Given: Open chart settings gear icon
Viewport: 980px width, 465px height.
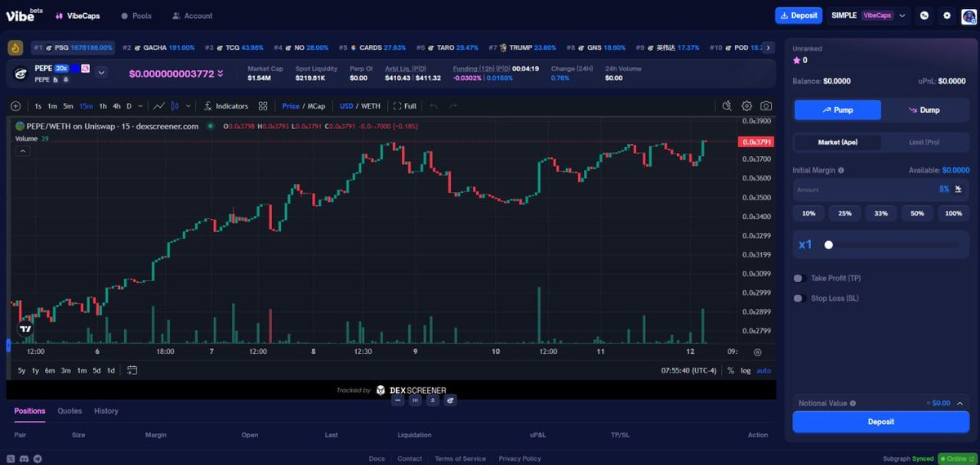Looking at the screenshot, I should click(x=746, y=106).
